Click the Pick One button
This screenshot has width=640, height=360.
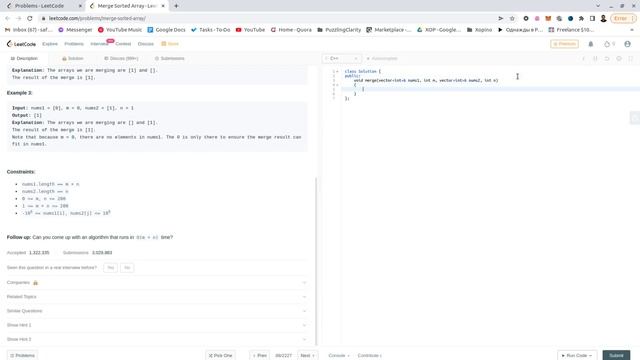(x=220, y=356)
